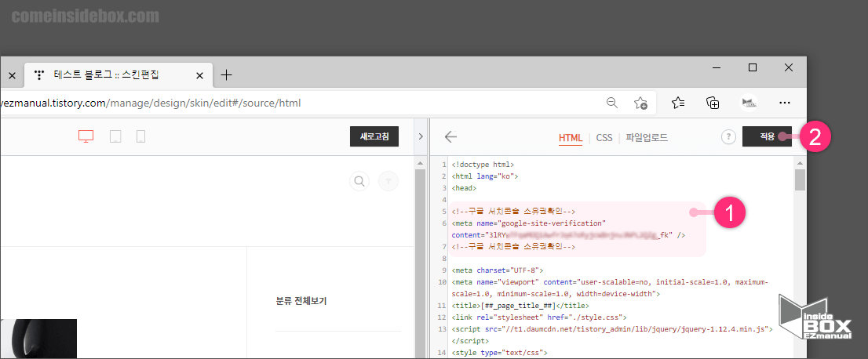
Task: Click the <style type="text/css"> line
Action: pyautogui.click(x=499, y=353)
